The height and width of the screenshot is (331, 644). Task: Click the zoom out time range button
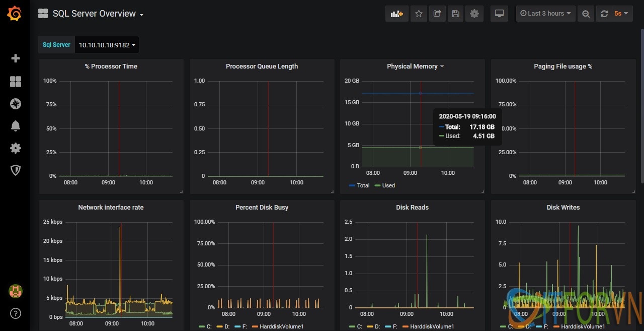click(x=586, y=14)
